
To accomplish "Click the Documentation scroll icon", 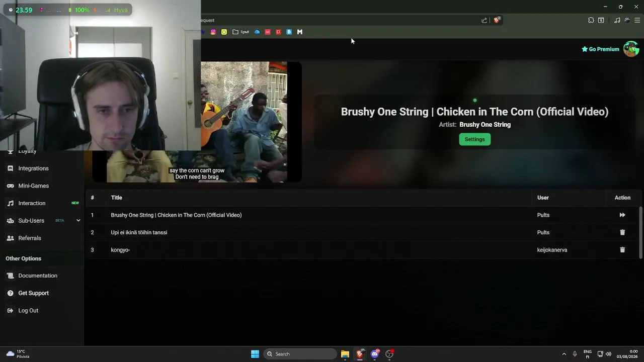I will (x=10, y=276).
